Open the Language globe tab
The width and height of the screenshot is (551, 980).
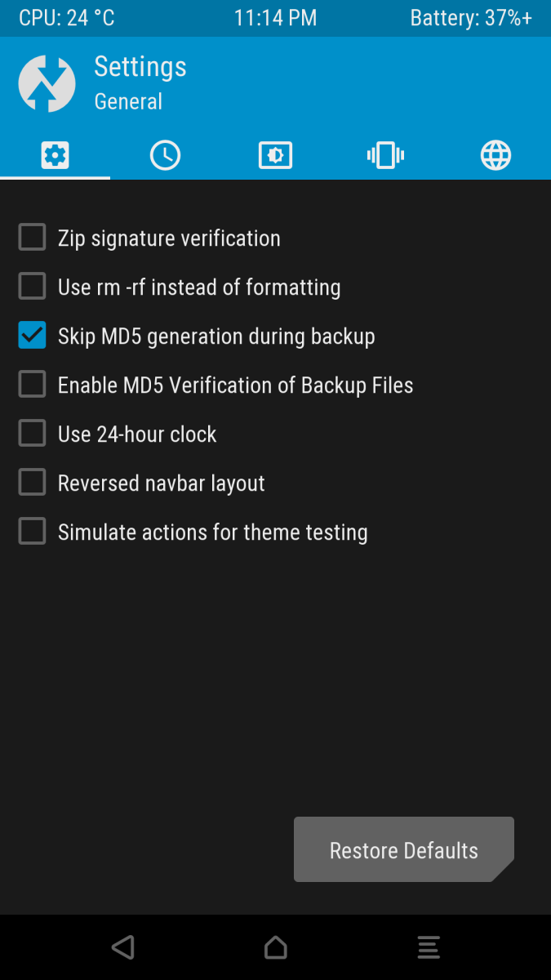point(495,154)
